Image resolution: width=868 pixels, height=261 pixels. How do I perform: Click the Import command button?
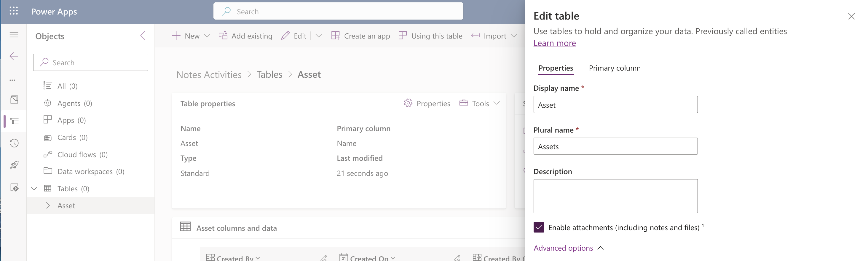489,36
